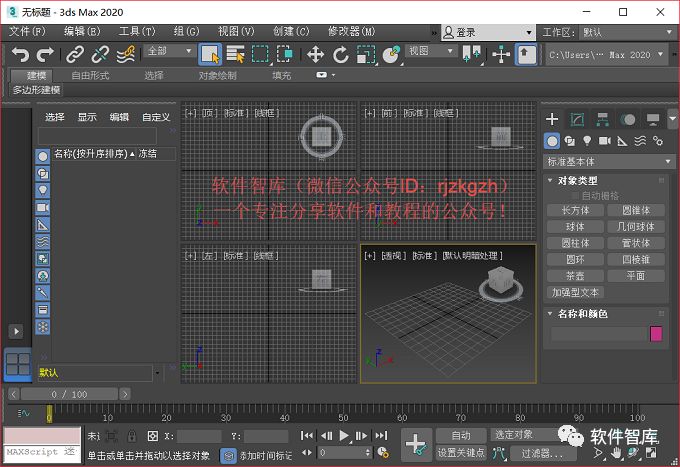
Task: Select Space Warps category in Create panel
Action: coord(640,141)
